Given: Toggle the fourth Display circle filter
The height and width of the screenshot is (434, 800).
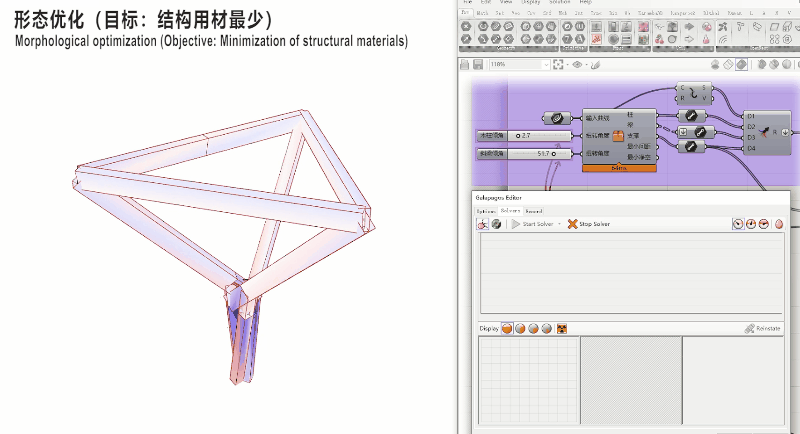Looking at the screenshot, I should [547, 328].
